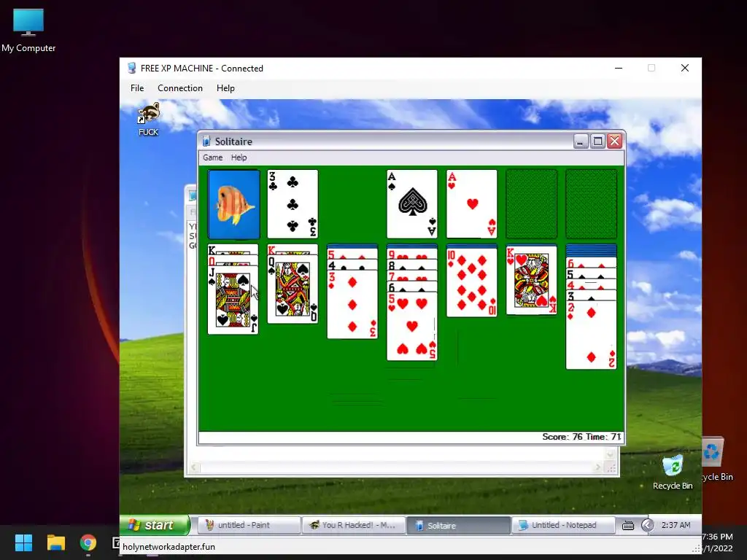Click the Solitaire title bar icon

tap(206, 141)
